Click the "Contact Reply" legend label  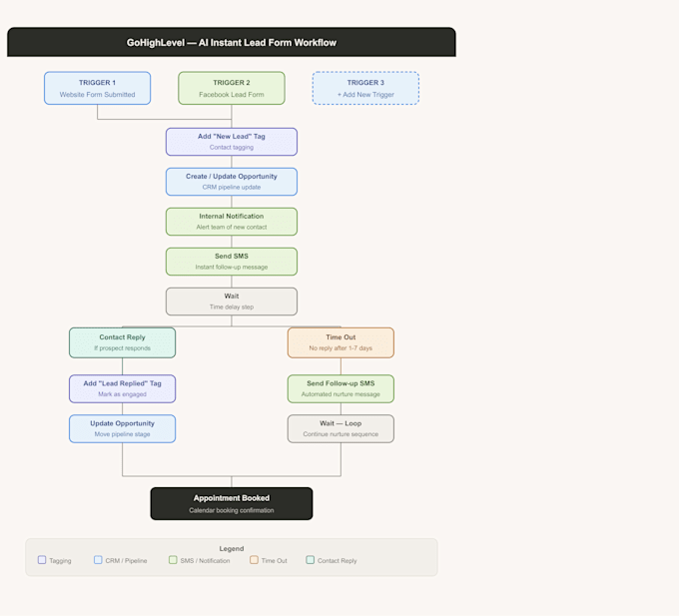[x=338, y=561]
